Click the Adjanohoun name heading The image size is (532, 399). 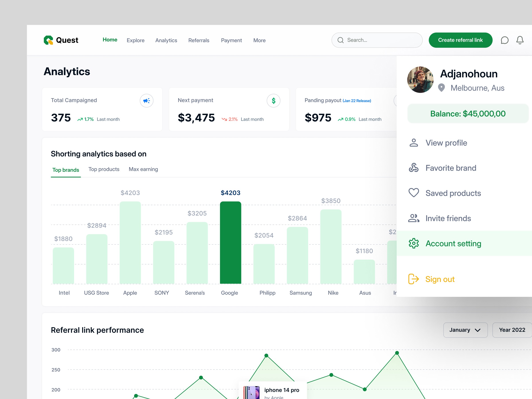[469, 74]
